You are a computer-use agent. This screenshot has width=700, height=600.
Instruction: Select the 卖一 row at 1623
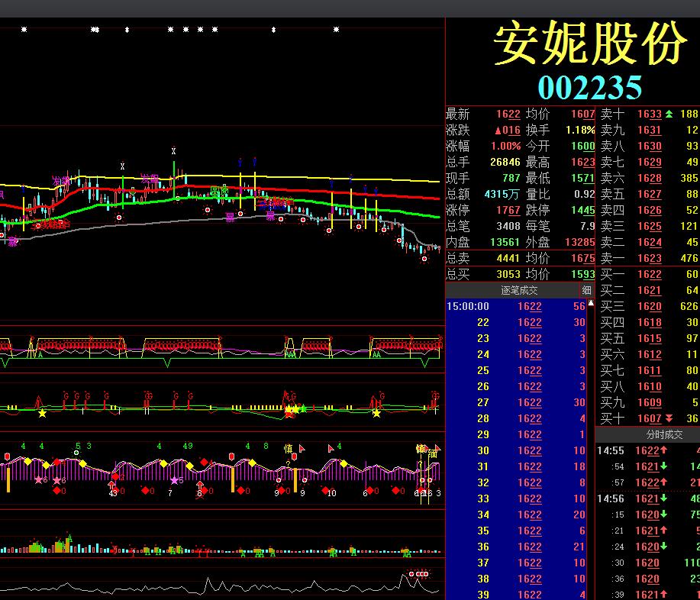coord(648,259)
